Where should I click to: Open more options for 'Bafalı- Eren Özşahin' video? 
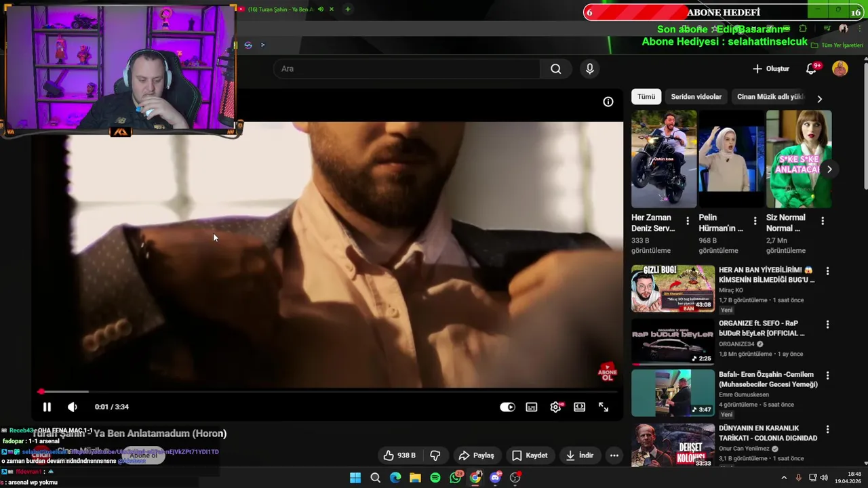(x=827, y=375)
